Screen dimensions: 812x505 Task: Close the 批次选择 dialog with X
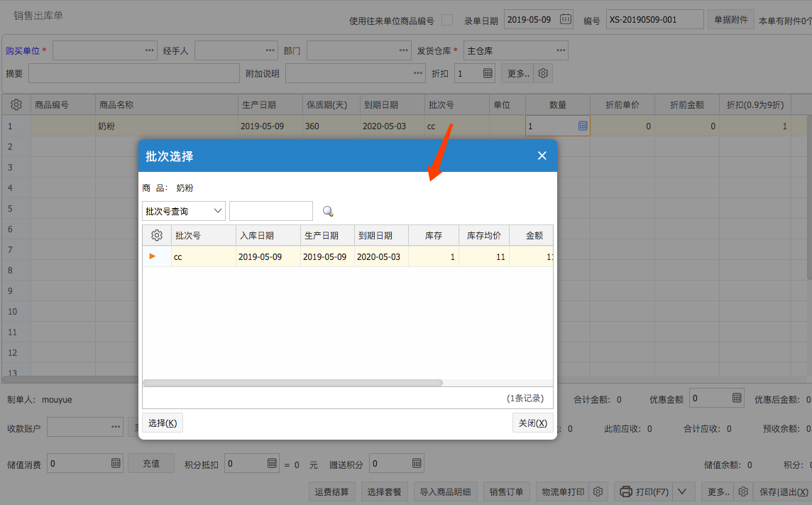tap(542, 156)
